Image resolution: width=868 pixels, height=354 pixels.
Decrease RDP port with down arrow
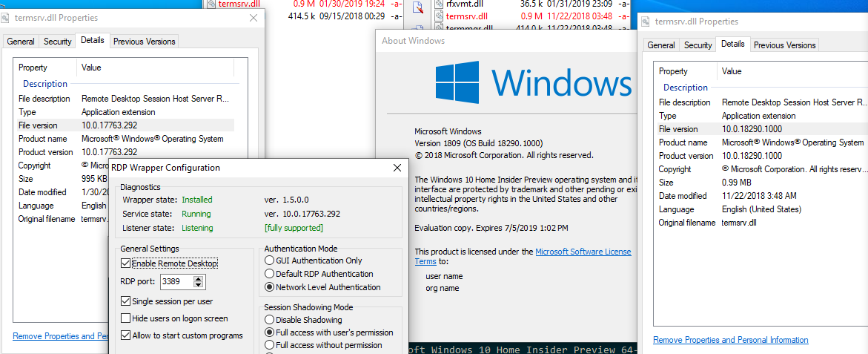(199, 285)
